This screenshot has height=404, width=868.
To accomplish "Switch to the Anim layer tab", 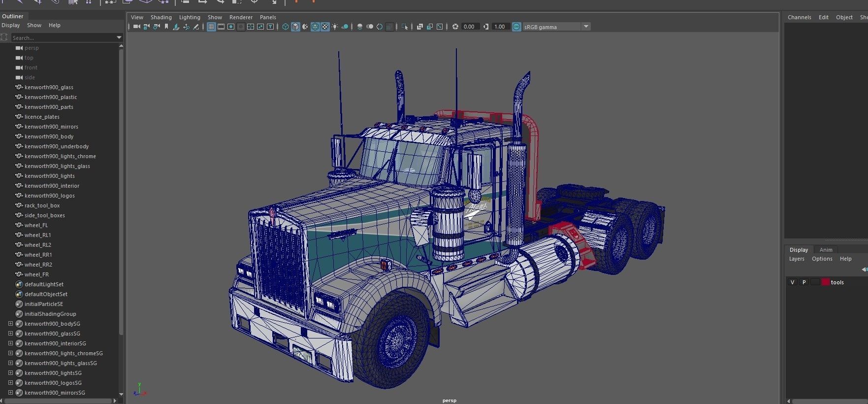I will (826, 250).
